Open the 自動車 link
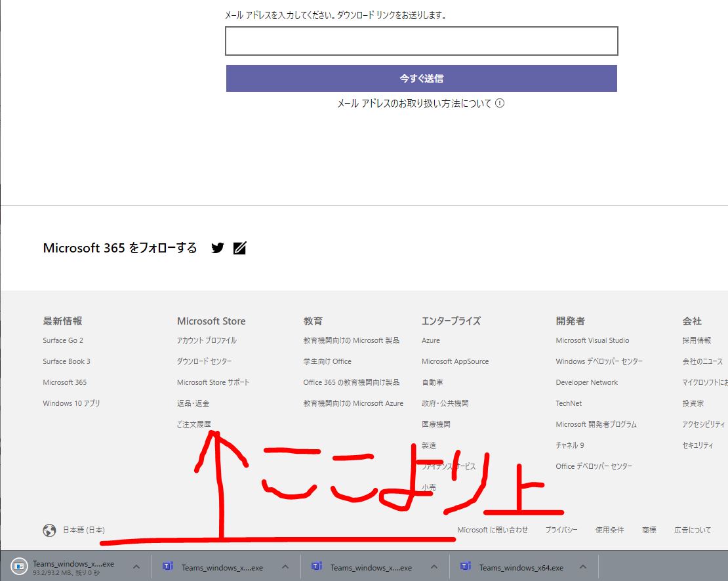 pyautogui.click(x=432, y=382)
